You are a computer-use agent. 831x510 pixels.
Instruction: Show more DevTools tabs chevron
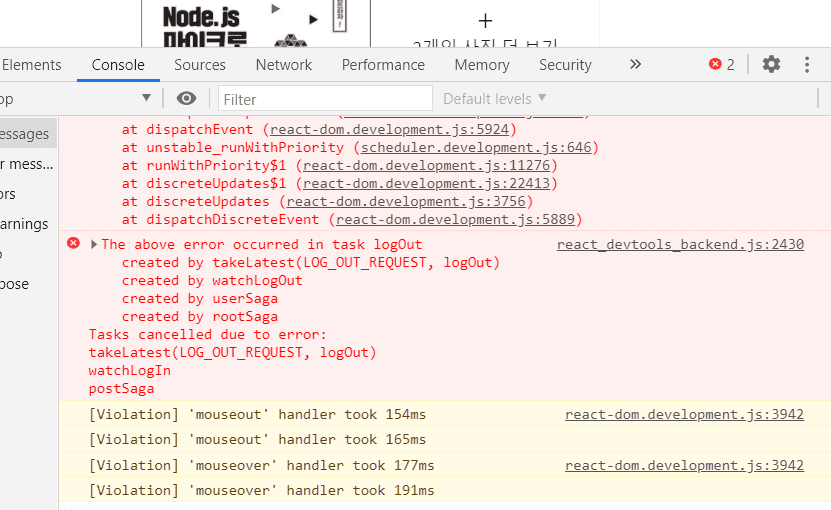tap(635, 64)
